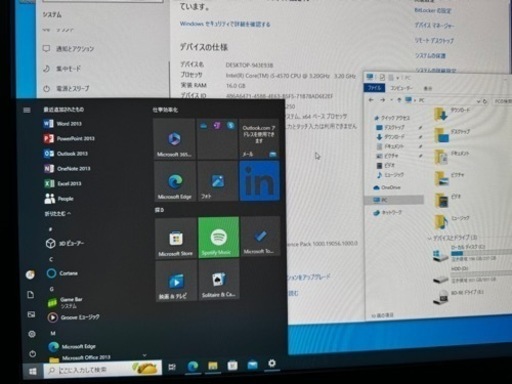512x384 pixels.
Task: Open Edge from the taskbar
Action: (193, 366)
